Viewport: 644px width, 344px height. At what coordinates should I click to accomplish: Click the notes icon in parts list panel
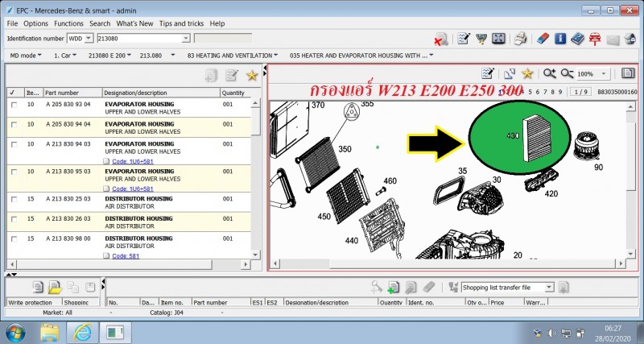click(x=232, y=75)
